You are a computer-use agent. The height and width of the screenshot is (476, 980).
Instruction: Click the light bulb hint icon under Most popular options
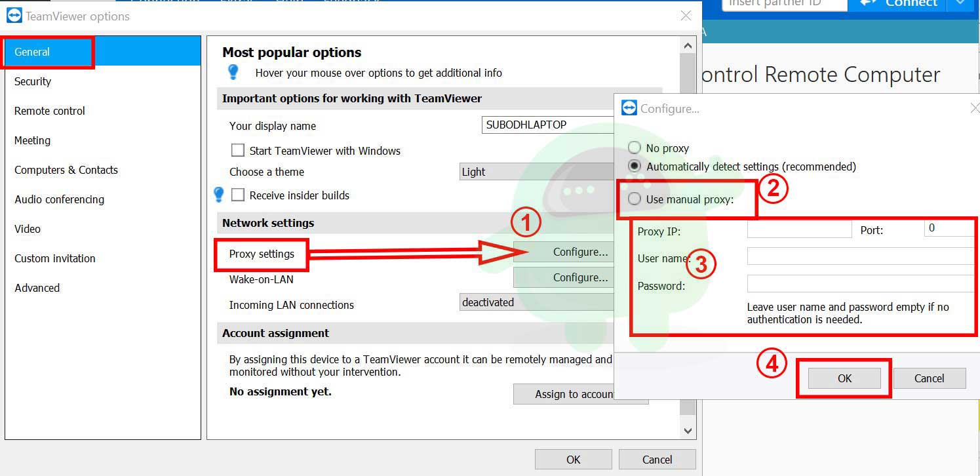click(x=233, y=72)
